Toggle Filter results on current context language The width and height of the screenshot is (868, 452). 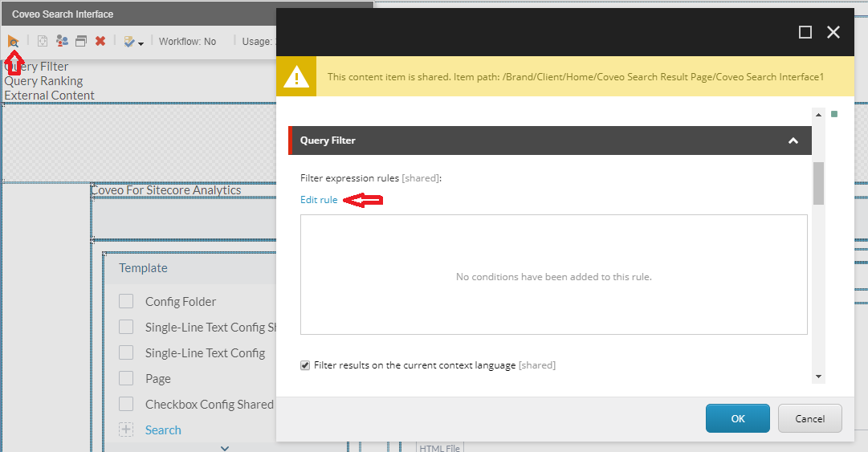pos(305,365)
